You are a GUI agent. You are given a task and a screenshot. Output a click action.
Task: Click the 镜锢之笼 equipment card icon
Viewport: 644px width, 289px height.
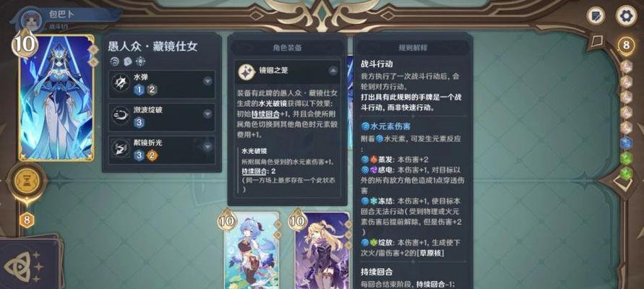247,72
